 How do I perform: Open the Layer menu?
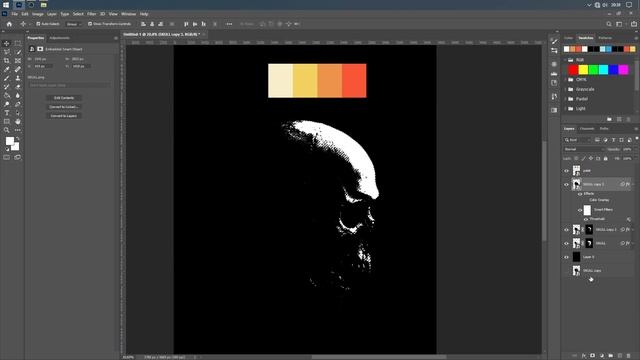coord(51,14)
